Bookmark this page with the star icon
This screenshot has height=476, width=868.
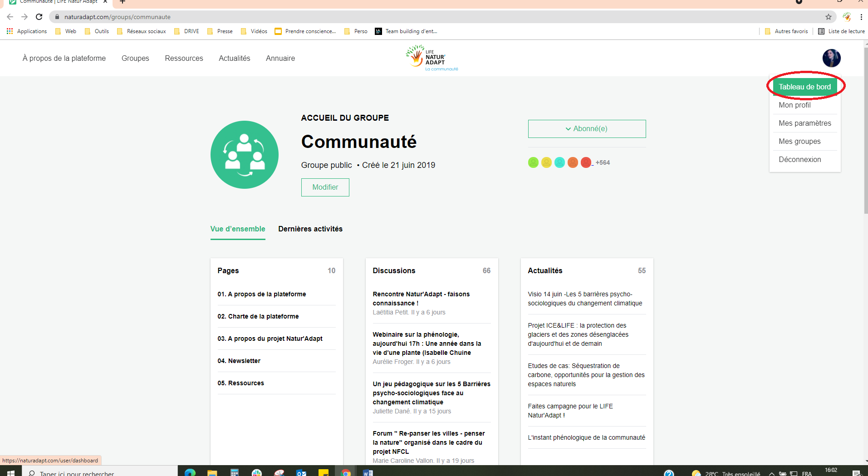[x=828, y=17]
